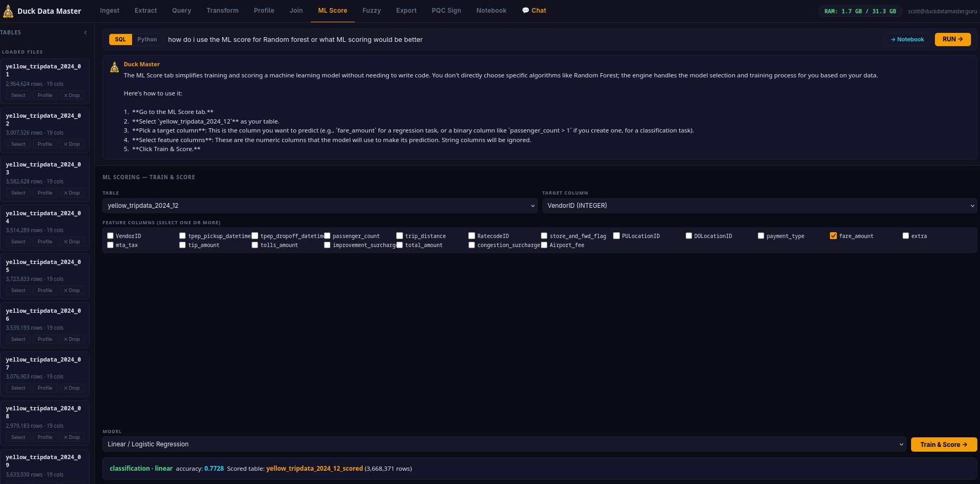
Task: Click Select for the 2,979,183 rows table
Action: 19,437
